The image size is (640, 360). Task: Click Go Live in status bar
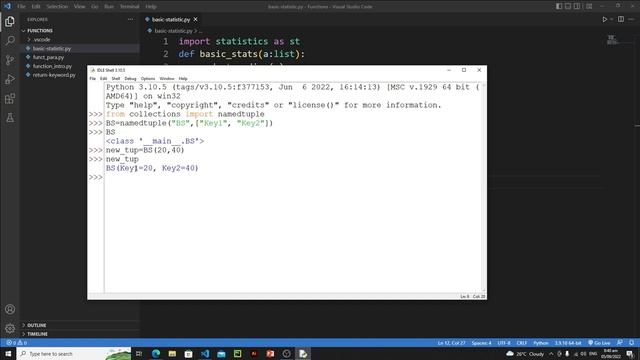599,343
